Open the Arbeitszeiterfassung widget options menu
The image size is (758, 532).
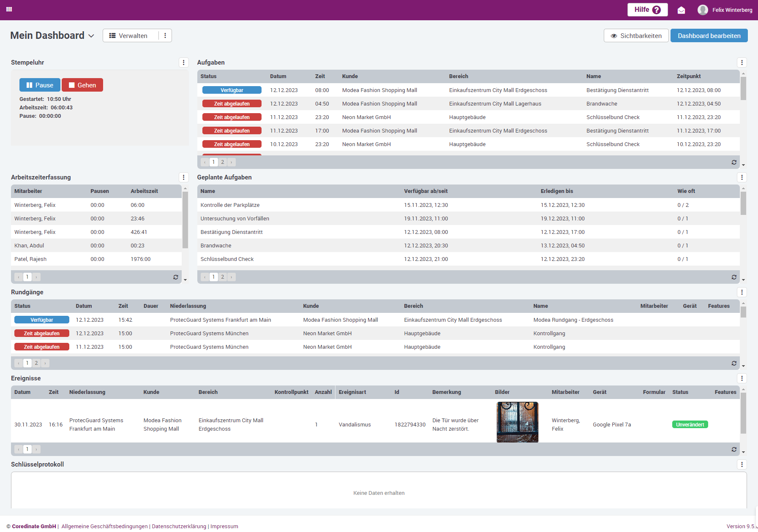[184, 177]
